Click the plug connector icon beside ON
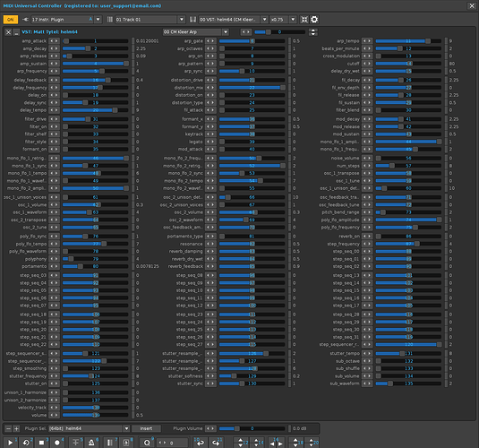The image size is (479, 448). pos(25,20)
